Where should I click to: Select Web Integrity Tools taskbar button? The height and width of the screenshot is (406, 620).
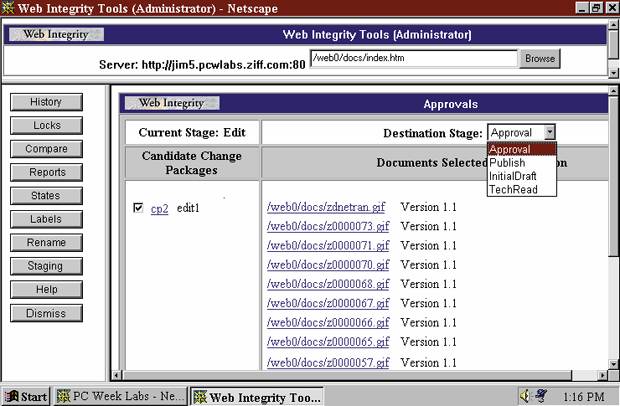[x=257, y=397]
